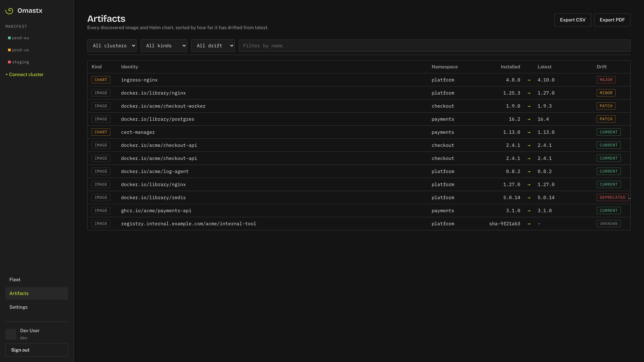Click the orange status dot for prod-us
This screenshot has height=362, width=644.
coord(9,50)
